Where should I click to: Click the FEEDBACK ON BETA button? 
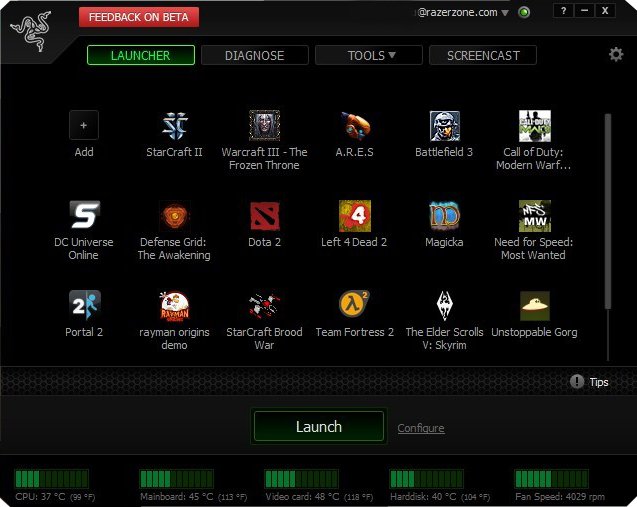tap(139, 17)
